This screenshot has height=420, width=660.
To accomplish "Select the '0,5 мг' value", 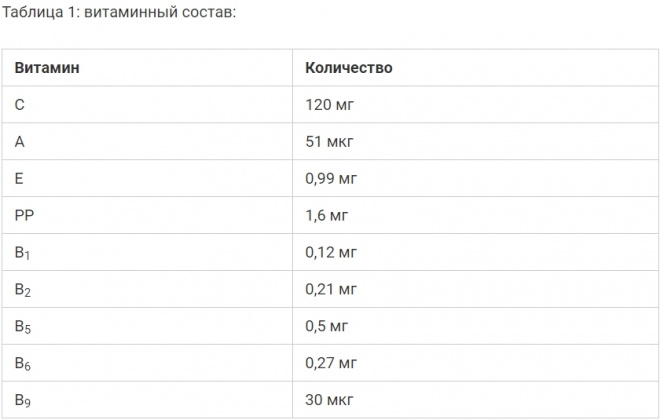I will 327,326.
